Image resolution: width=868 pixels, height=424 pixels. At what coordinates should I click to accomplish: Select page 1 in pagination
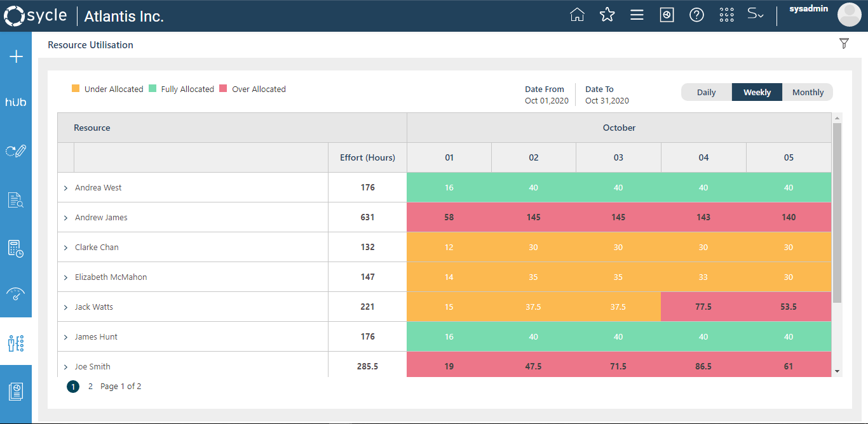coord(73,387)
